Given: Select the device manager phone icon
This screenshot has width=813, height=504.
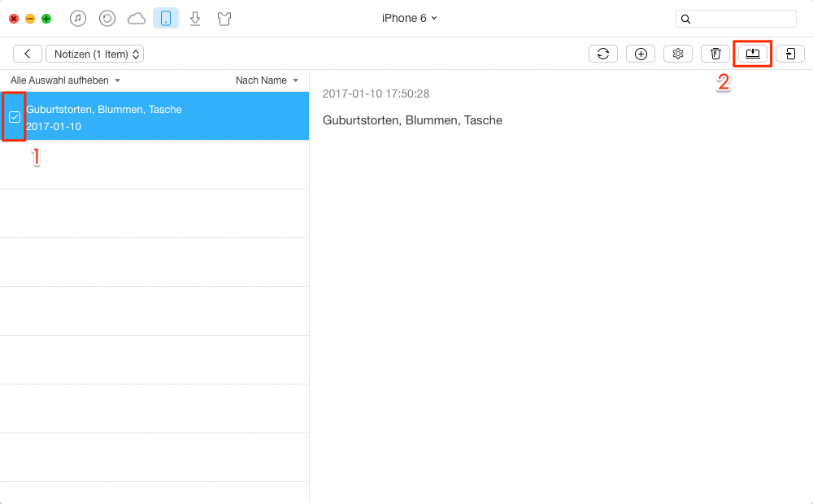Looking at the screenshot, I should 166,18.
